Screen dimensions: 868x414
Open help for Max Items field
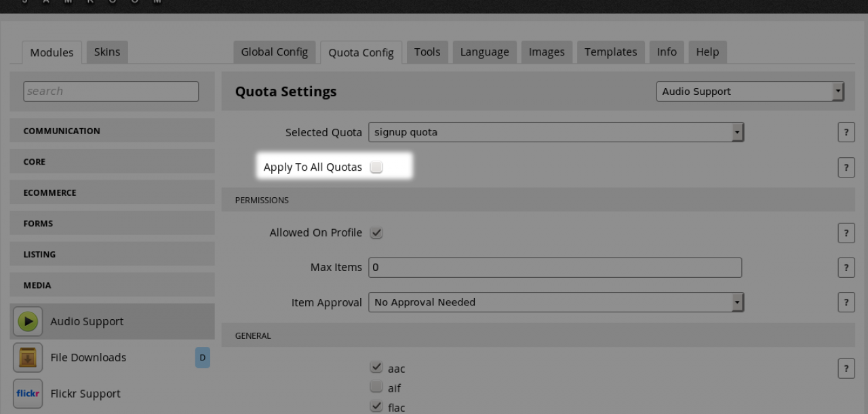click(846, 268)
